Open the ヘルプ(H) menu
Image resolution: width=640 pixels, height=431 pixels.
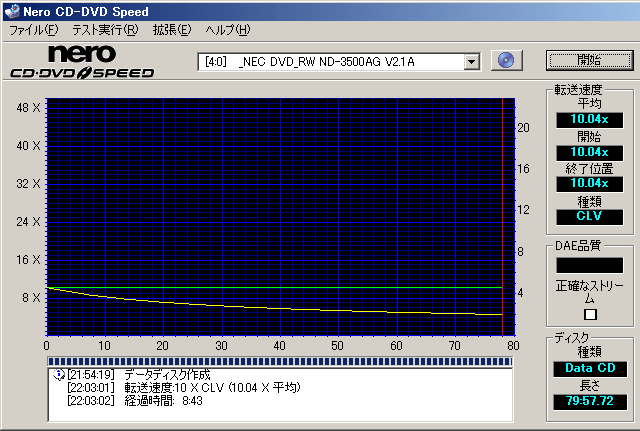coord(228,30)
